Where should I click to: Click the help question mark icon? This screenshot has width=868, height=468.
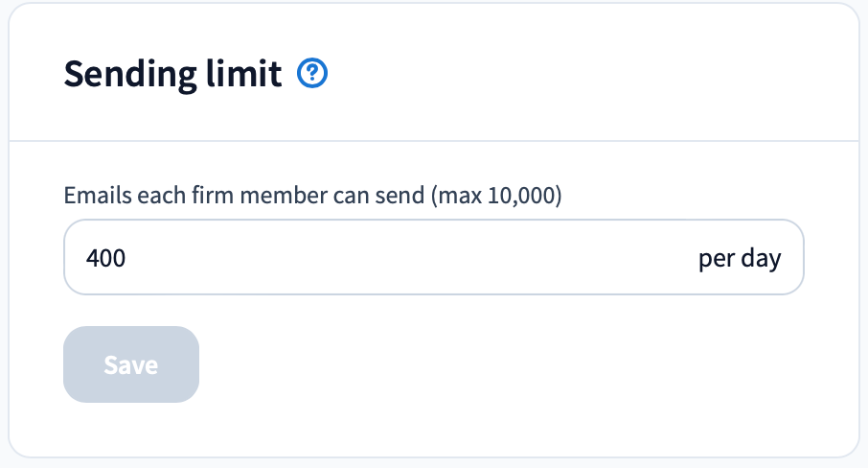pyautogui.click(x=313, y=74)
